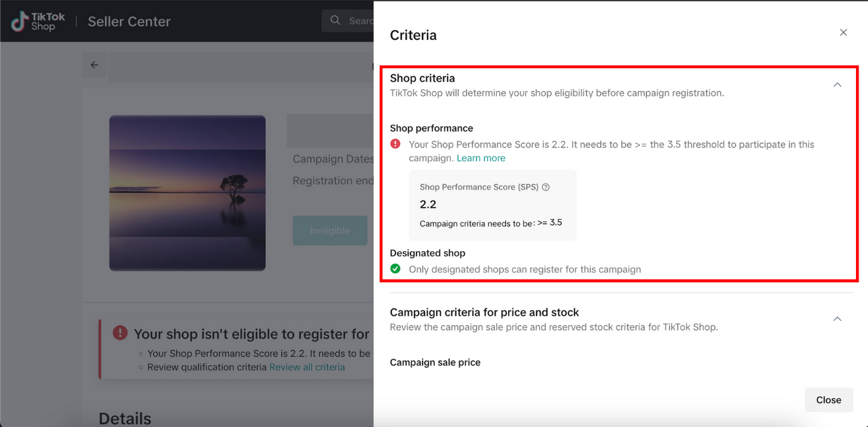The width and height of the screenshot is (868, 427).
Task: Open the Review all criteria link
Action: click(307, 367)
